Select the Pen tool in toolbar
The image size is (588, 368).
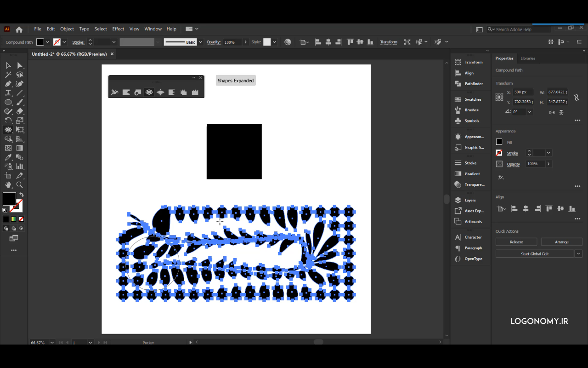(8, 84)
